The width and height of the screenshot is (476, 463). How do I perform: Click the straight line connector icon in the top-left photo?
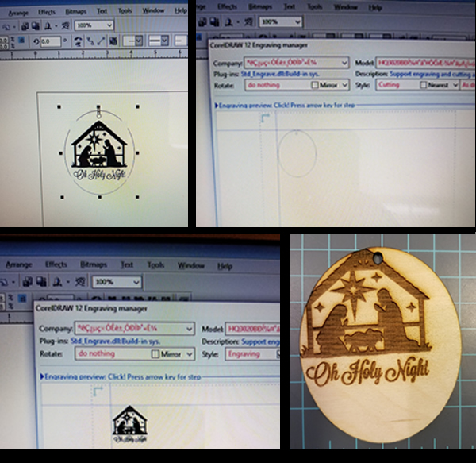pyautogui.click(x=101, y=41)
